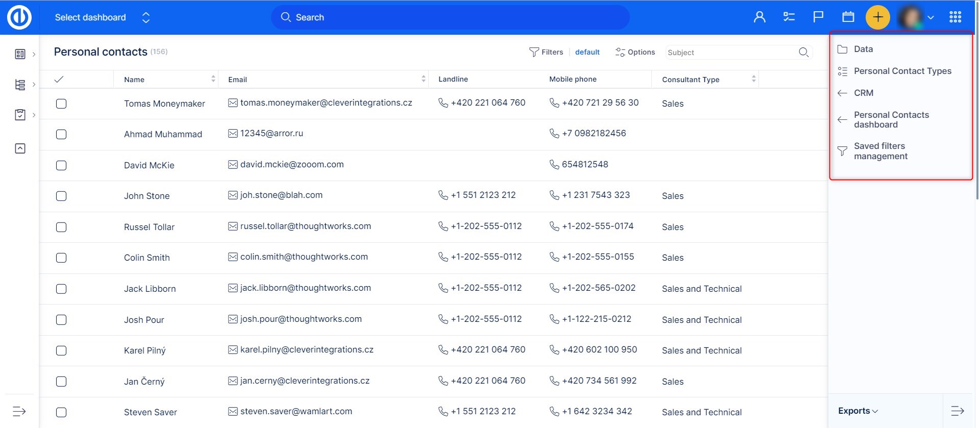
Task: Click the application logo home icon
Action: pyautogui.click(x=19, y=17)
